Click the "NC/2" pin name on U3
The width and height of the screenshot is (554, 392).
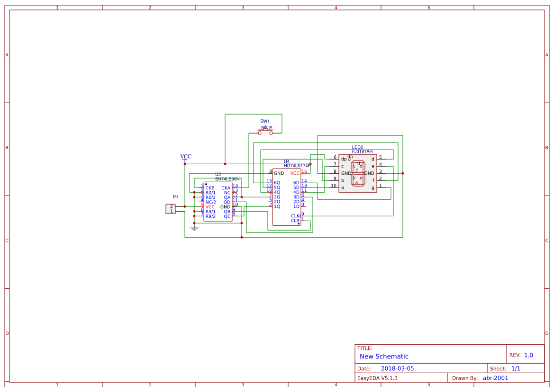coord(210,202)
